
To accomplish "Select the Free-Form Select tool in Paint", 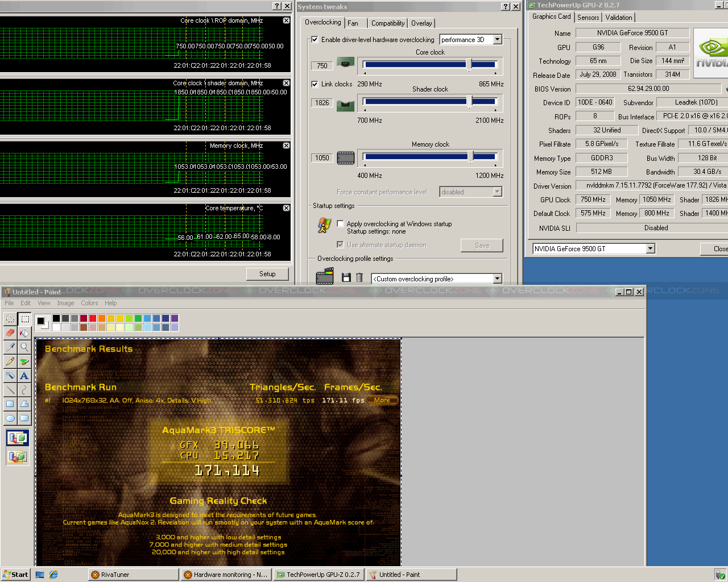I will tap(10, 319).
